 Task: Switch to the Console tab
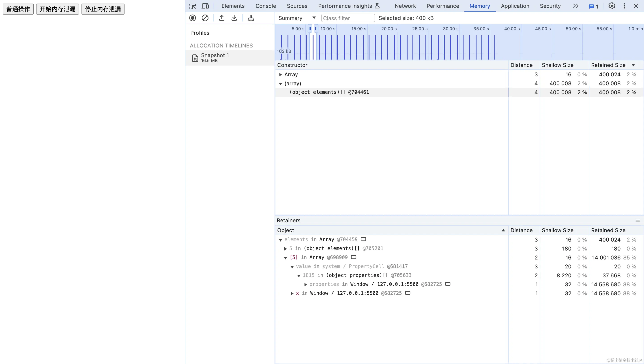266,6
